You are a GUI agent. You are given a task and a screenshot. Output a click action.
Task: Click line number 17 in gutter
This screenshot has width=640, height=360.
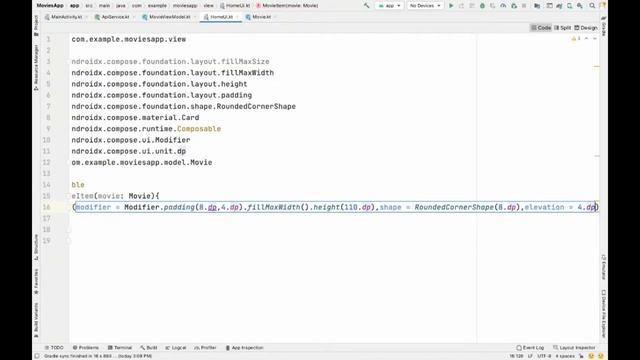tap(47, 218)
